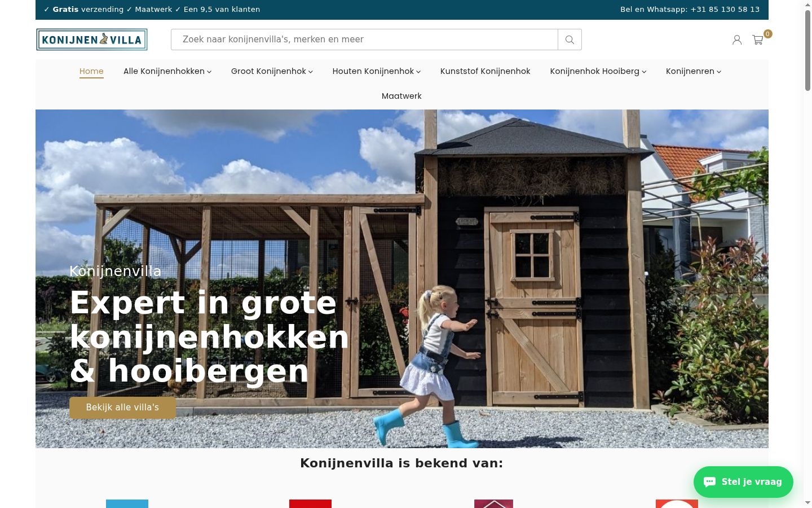This screenshot has width=812, height=508.
Task: Click the Bekijk alle villa's button
Action: click(x=122, y=408)
